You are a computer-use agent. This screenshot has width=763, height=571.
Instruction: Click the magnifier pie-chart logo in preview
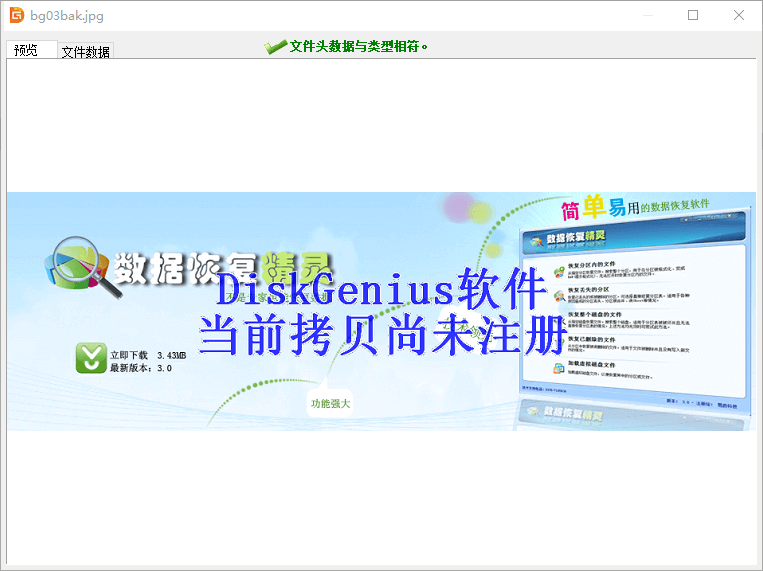83,267
